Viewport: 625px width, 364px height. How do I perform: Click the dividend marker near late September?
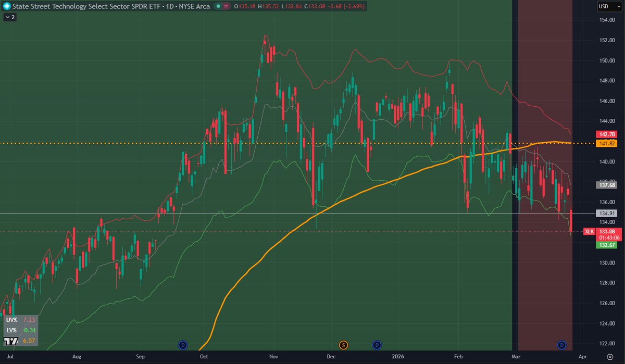183,345
